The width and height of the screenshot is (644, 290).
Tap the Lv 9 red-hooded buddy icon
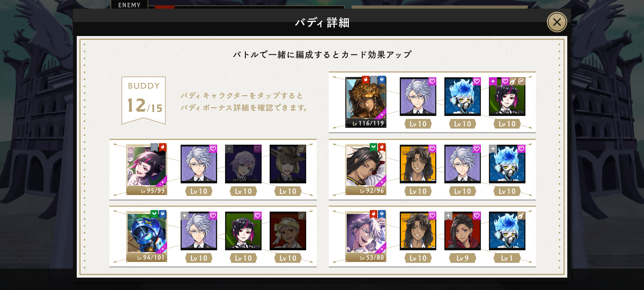(x=463, y=231)
